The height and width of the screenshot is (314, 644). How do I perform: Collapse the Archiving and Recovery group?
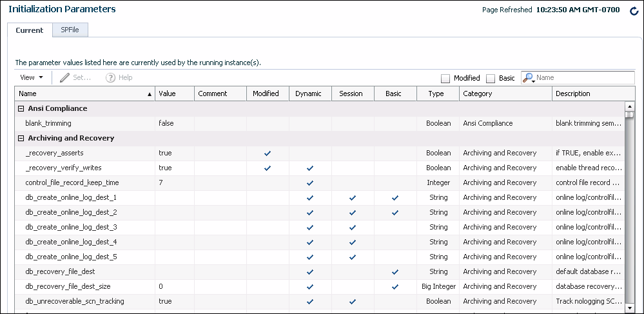tap(21, 139)
